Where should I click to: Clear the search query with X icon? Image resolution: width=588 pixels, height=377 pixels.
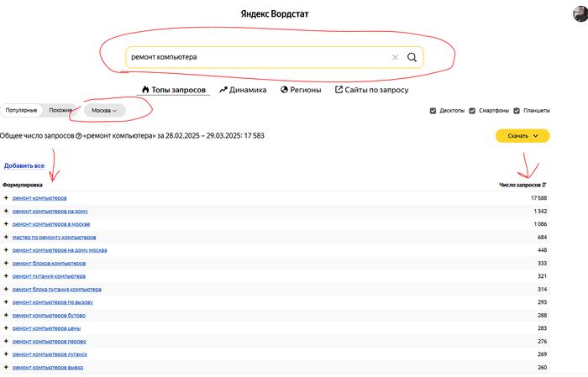click(395, 57)
